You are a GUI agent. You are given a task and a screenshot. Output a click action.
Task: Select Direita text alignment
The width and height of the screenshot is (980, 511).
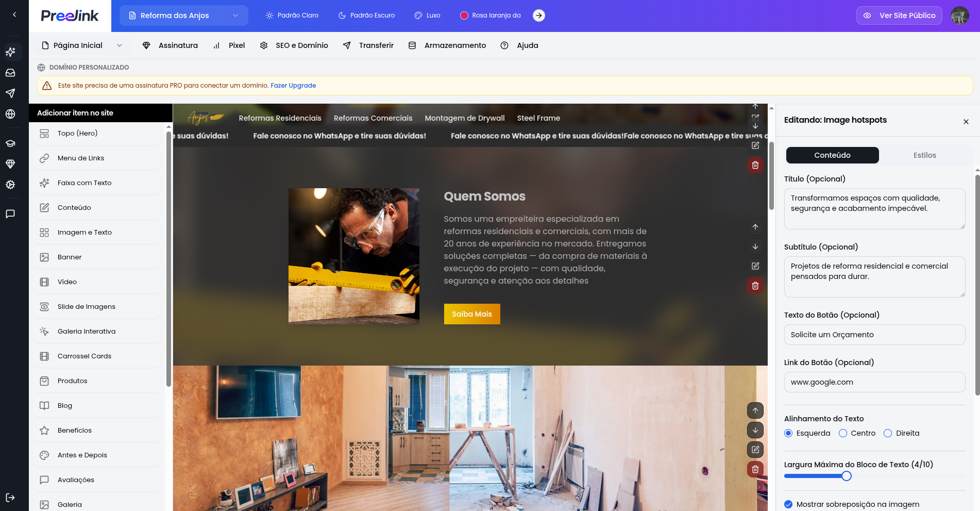(888, 433)
